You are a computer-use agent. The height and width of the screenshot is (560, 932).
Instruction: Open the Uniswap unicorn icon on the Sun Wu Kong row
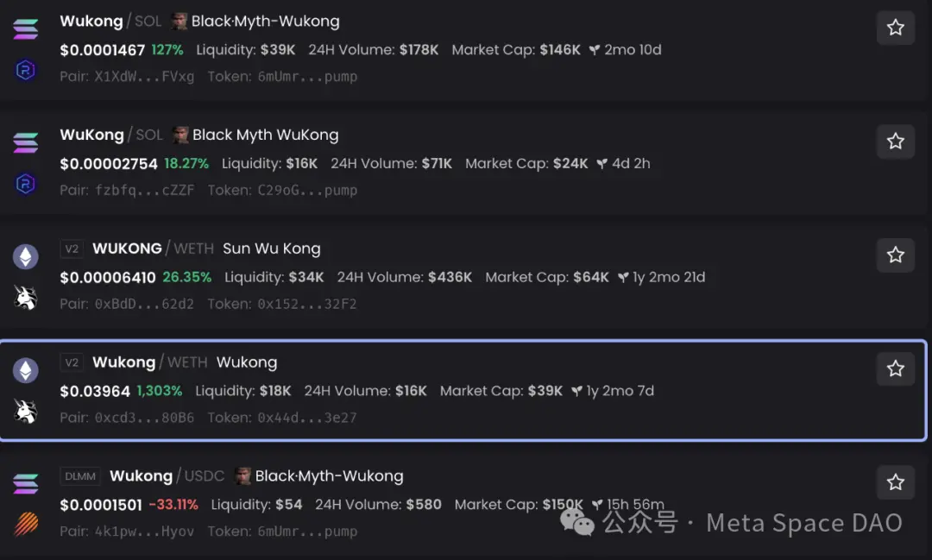coord(25,296)
